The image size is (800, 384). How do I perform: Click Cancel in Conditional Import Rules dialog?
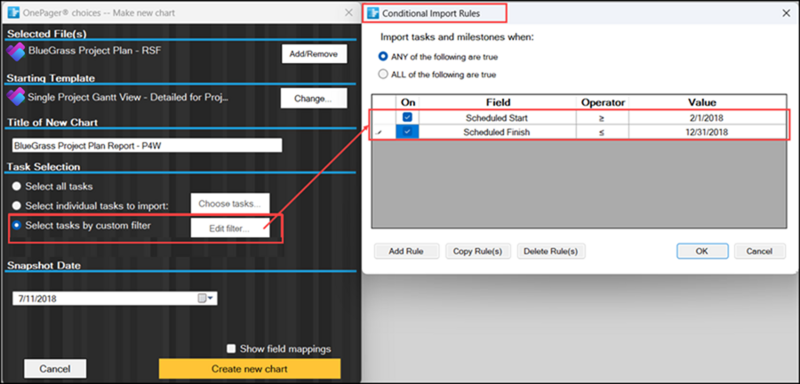[x=760, y=251]
